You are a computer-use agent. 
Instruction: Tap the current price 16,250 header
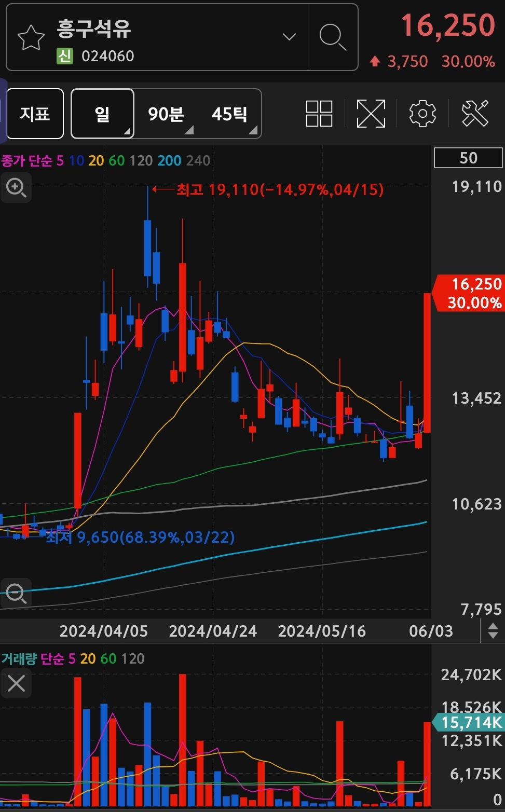448,25
